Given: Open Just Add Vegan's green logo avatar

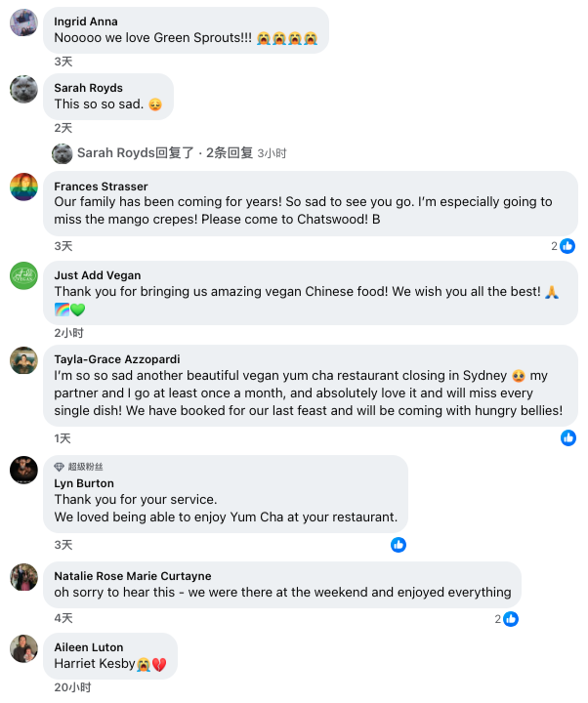Looking at the screenshot, I should pos(23,276).
